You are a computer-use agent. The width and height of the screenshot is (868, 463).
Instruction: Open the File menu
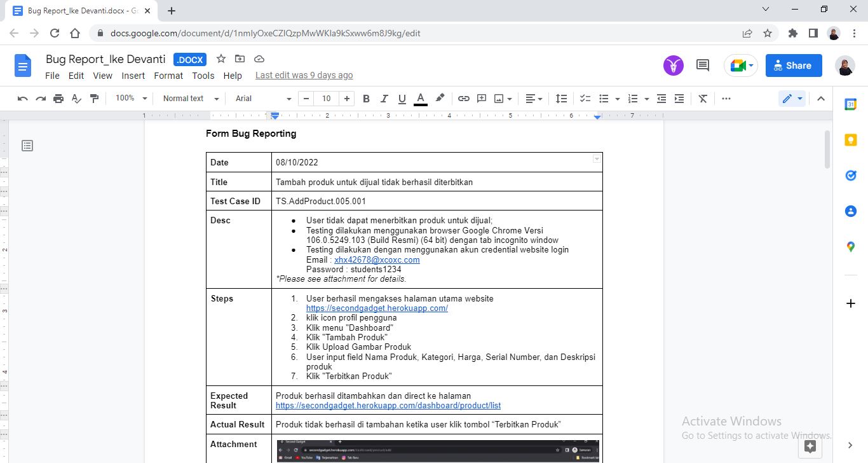click(x=52, y=75)
